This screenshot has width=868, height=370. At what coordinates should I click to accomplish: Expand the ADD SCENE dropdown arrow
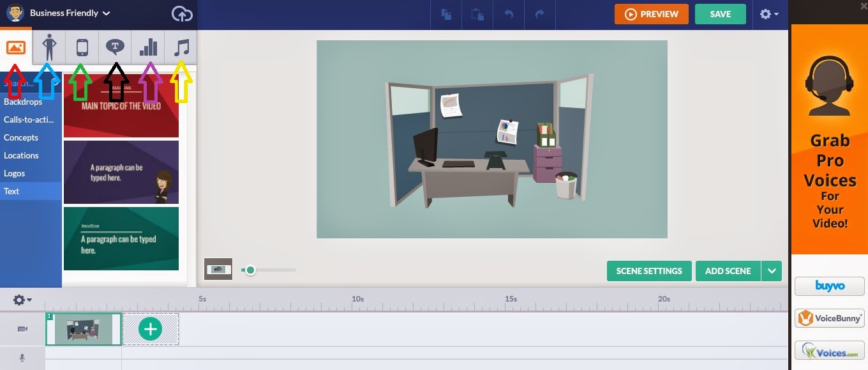click(x=772, y=271)
